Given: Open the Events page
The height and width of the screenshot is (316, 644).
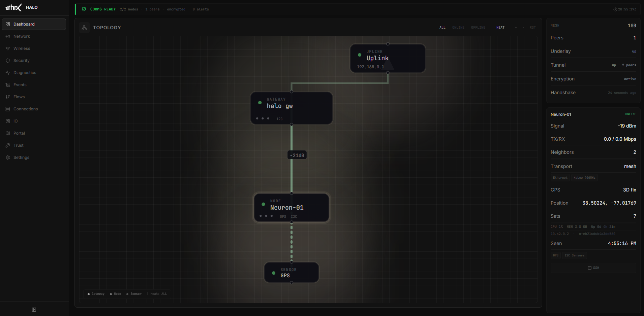Looking at the screenshot, I should click(34, 85).
